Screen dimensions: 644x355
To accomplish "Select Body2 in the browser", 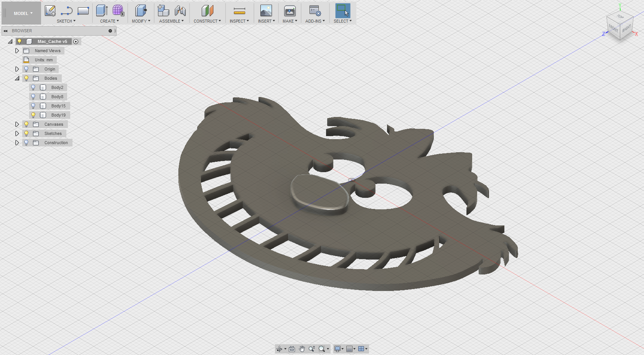I will (x=57, y=87).
